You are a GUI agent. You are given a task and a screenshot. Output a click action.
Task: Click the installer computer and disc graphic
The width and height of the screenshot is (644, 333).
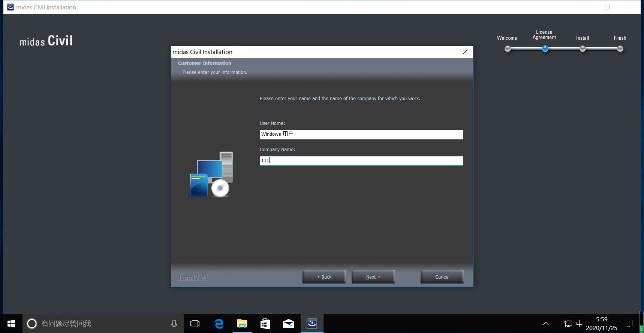click(210, 174)
